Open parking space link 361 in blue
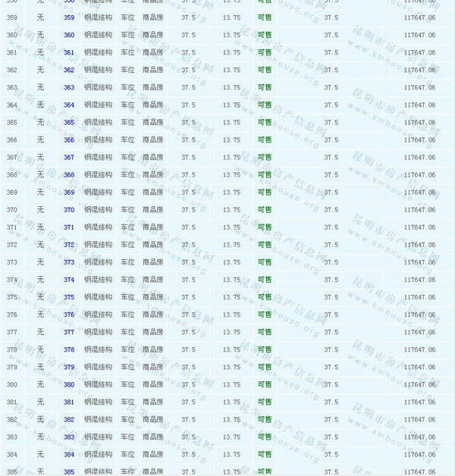This screenshot has width=455, height=476. point(69,53)
